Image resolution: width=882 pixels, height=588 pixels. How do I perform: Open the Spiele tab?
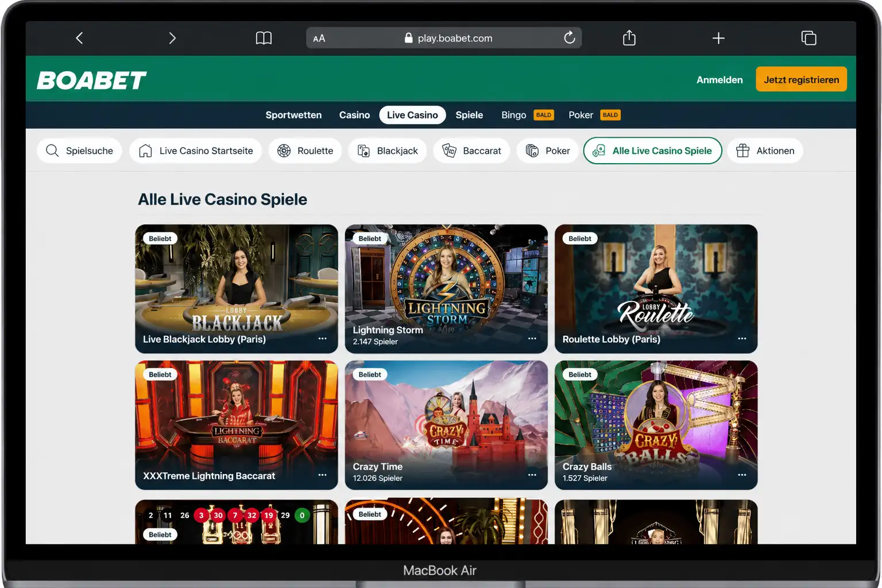(x=469, y=115)
